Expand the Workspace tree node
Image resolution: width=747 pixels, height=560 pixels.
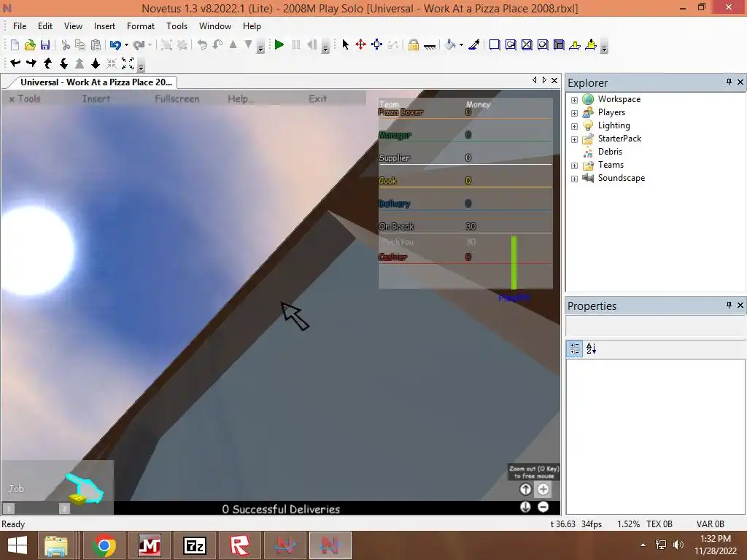click(x=574, y=100)
